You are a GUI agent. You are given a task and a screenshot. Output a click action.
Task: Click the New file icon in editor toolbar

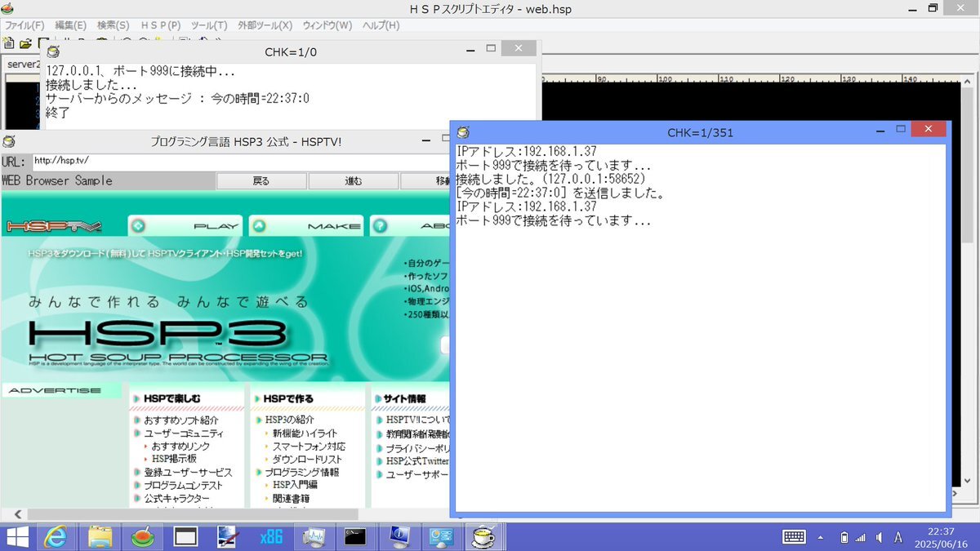10,42
